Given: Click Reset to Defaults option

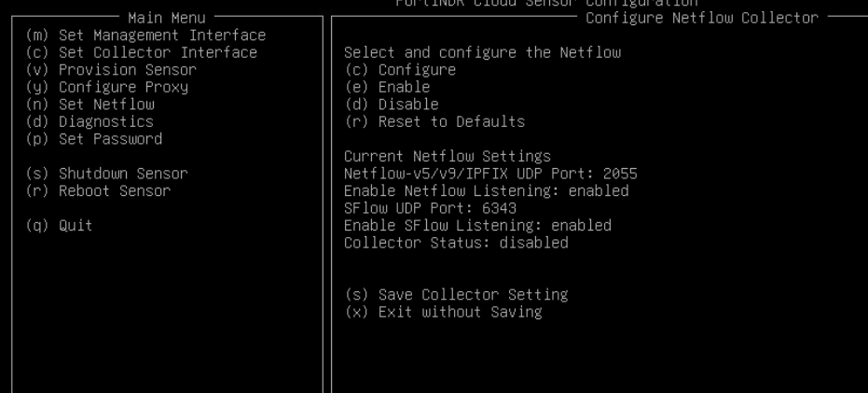Looking at the screenshot, I should (x=434, y=121).
